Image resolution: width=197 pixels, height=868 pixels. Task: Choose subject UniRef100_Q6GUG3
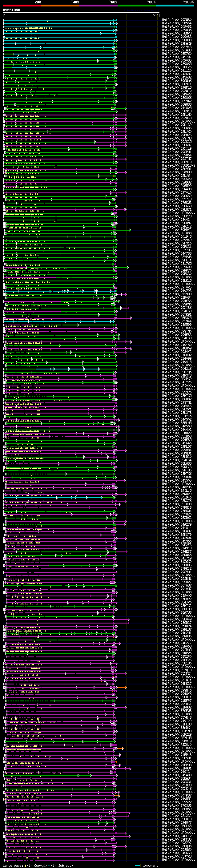[177, 104]
